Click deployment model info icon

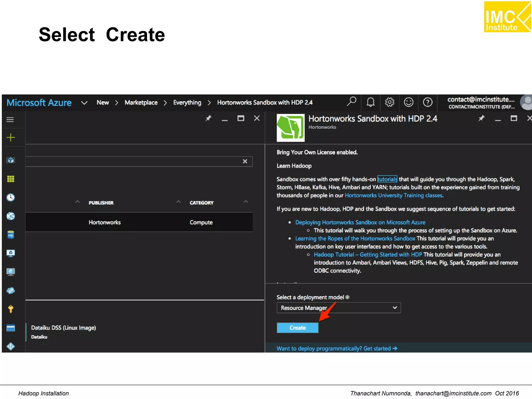click(x=348, y=297)
